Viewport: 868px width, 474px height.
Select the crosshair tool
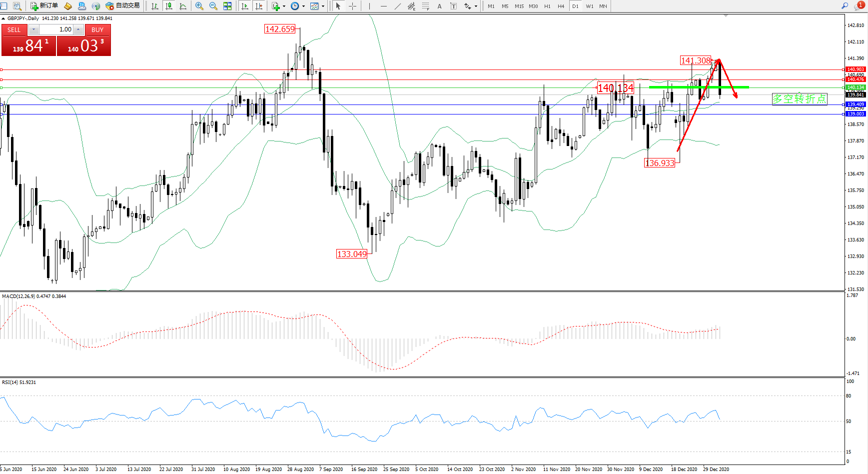[x=352, y=6]
